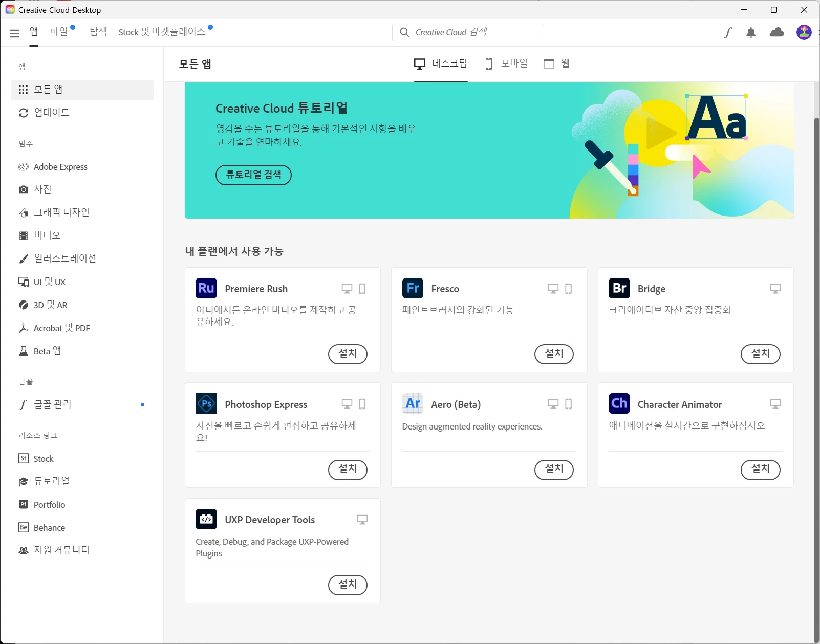Select the 데스크탑 platform tab
820x644 pixels.
tap(441, 63)
